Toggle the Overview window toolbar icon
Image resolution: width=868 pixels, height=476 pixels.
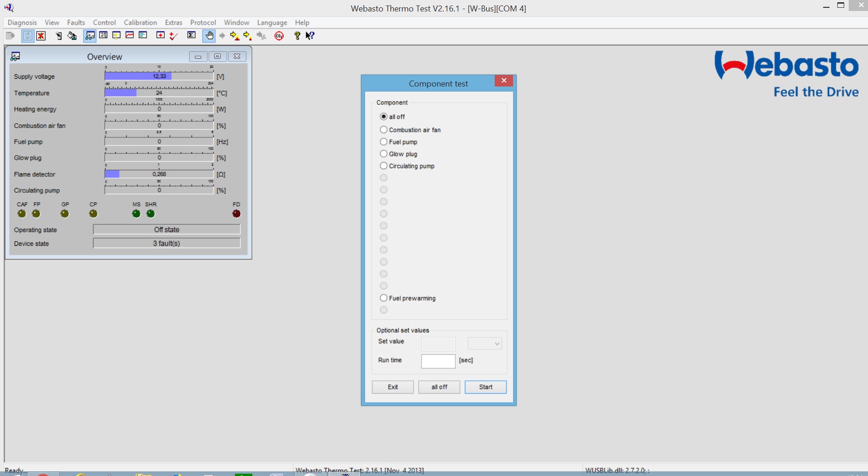(90, 36)
